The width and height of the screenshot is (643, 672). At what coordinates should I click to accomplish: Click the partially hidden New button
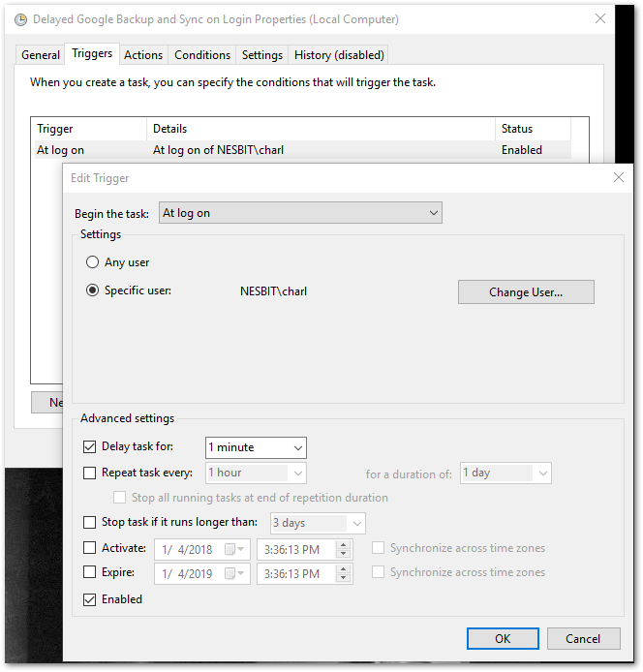click(x=47, y=403)
